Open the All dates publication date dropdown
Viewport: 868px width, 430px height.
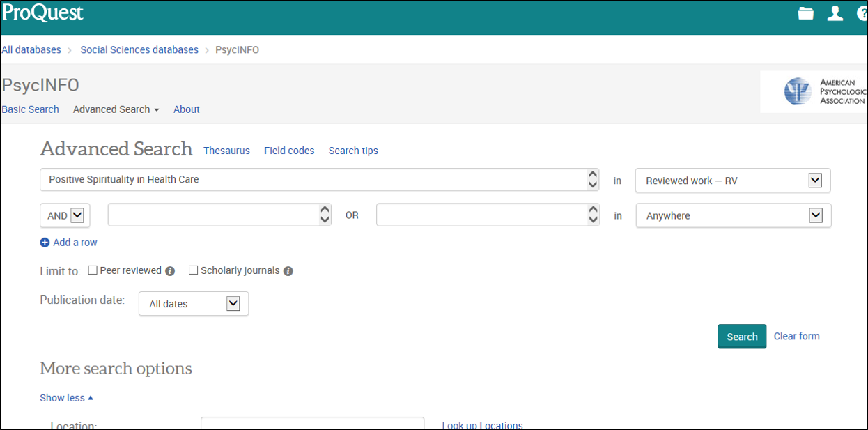194,304
